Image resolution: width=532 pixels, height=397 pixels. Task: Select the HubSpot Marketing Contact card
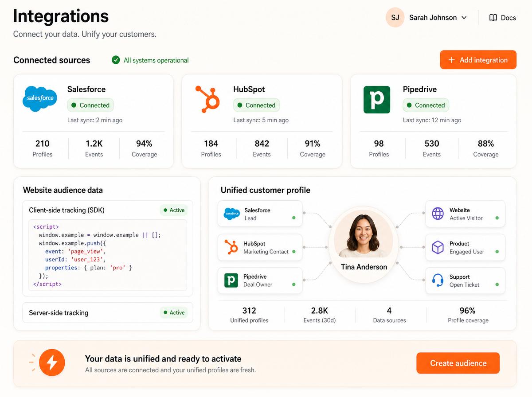pos(260,247)
